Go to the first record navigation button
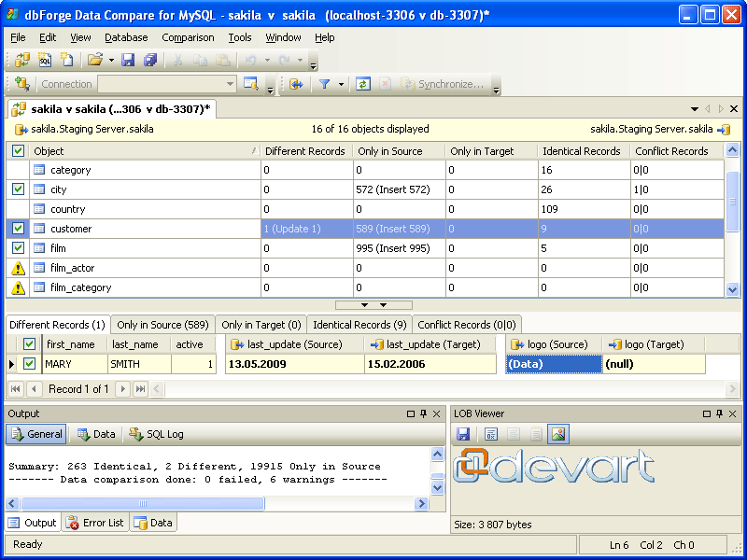Screen dimensions: 747x560 (15, 389)
